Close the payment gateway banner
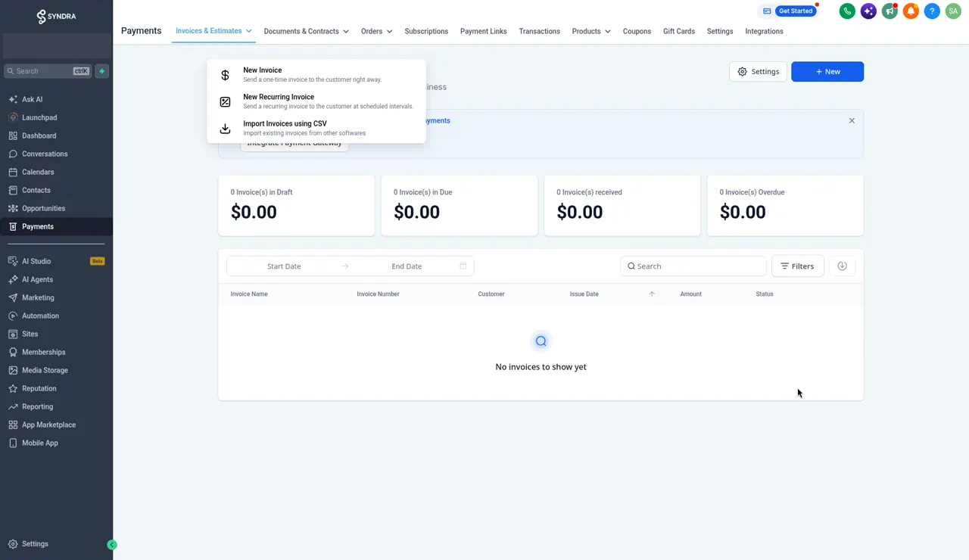This screenshot has width=969, height=560. tap(852, 120)
